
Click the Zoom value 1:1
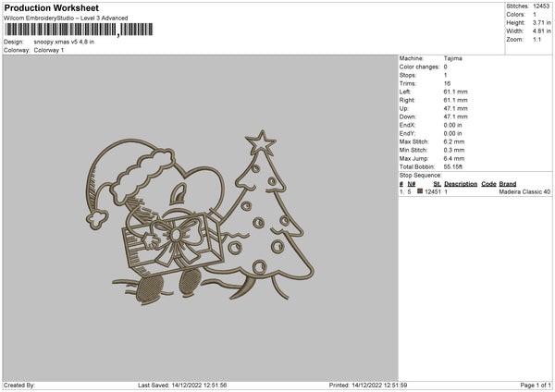coord(536,40)
